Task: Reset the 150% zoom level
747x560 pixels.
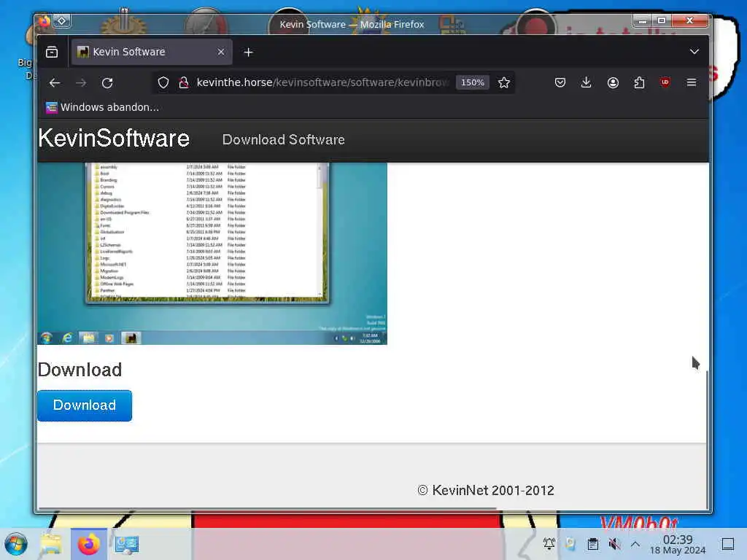Action: tap(473, 82)
